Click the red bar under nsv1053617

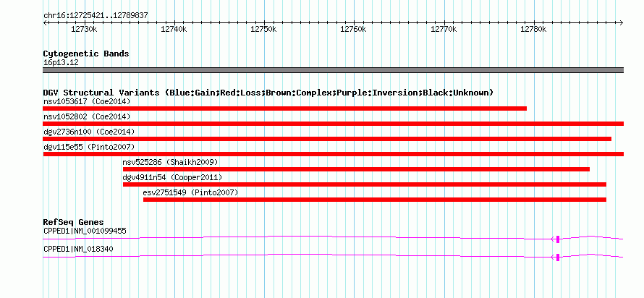(x=284, y=108)
